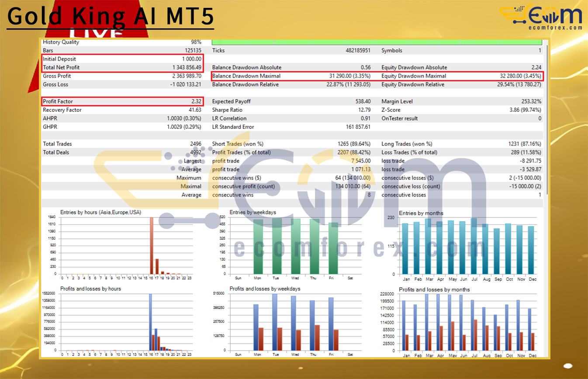Click the tall hour-16 bar in Entries by hours
The height and width of the screenshot is (379, 588).
pyautogui.click(x=152, y=245)
